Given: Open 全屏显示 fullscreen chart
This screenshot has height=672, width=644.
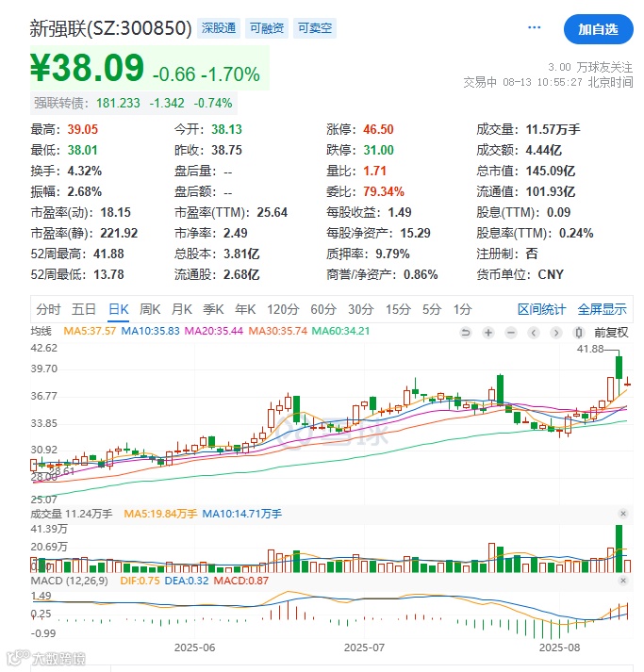Looking at the screenshot, I should [602, 309].
